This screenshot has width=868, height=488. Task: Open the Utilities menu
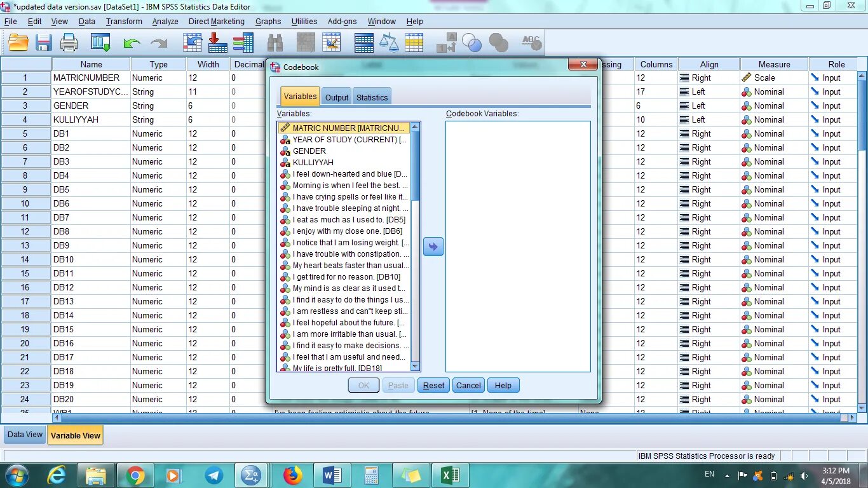304,21
